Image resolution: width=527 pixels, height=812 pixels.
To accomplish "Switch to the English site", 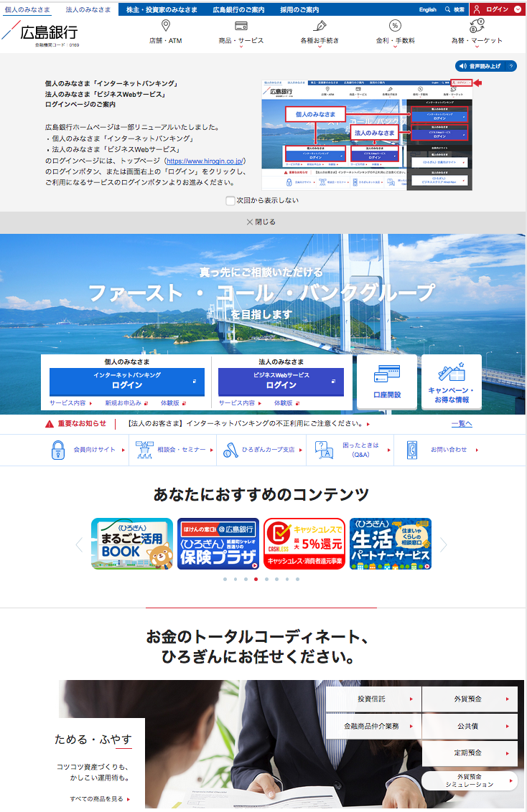I will coord(427,9).
